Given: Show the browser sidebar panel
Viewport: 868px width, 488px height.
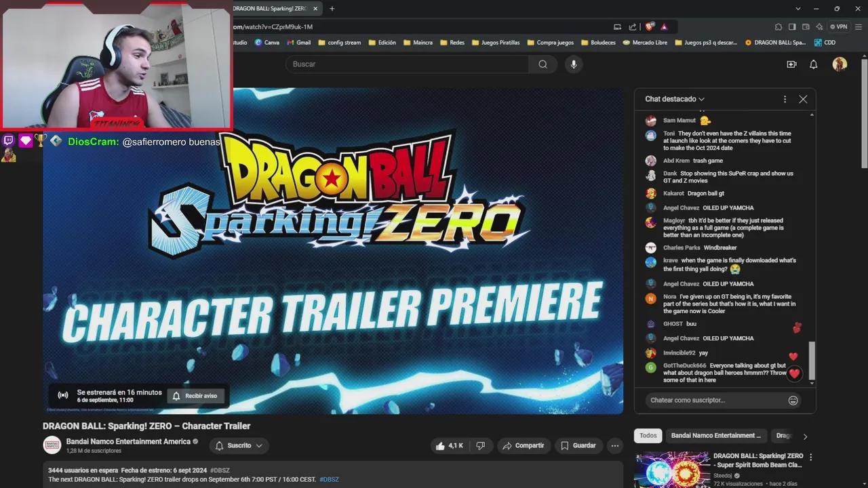Looking at the screenshot, I should point(792,26).
